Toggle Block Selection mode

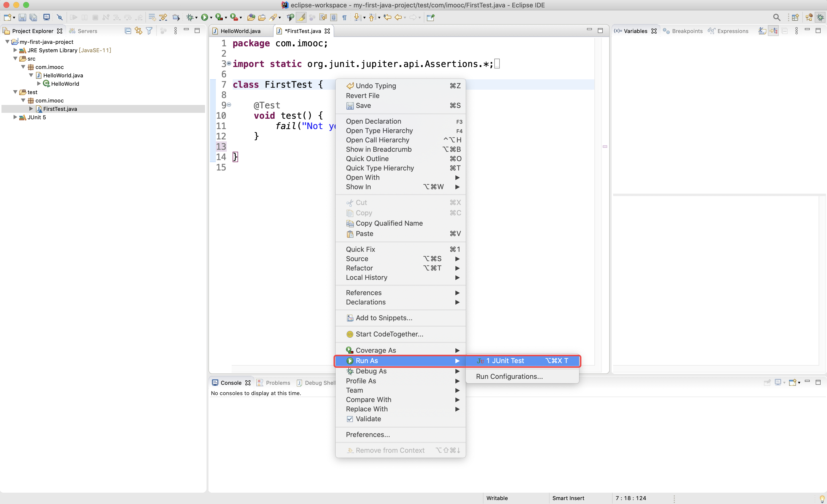click(334, 17)
